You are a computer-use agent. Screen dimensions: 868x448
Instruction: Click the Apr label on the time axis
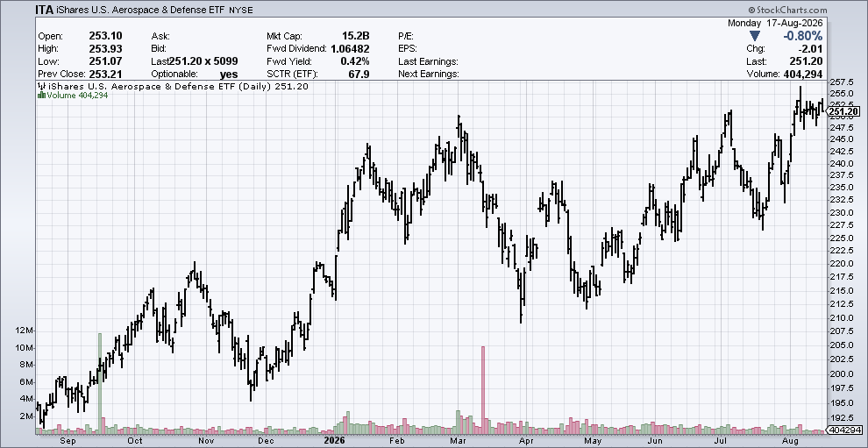[x=526, y=441]
